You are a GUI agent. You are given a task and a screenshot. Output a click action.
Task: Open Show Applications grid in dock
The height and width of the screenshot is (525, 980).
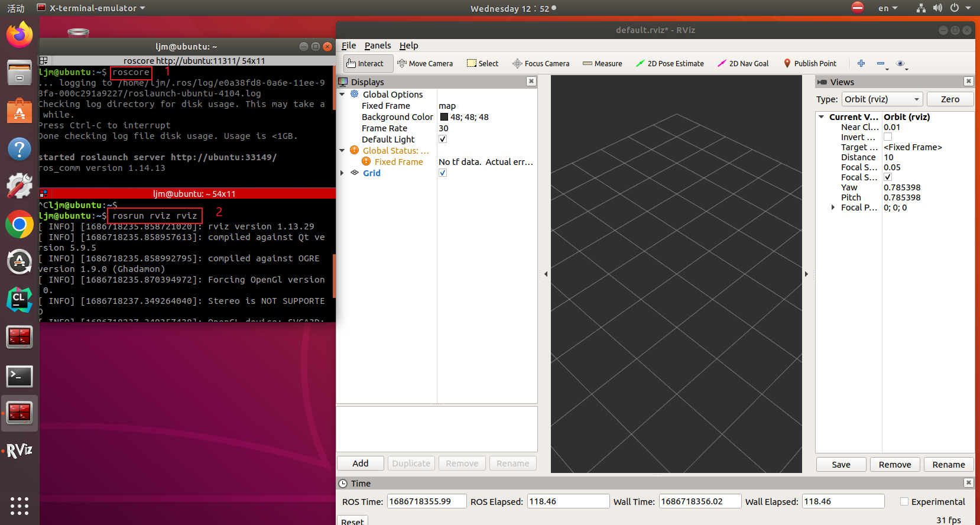click(20, 506)
